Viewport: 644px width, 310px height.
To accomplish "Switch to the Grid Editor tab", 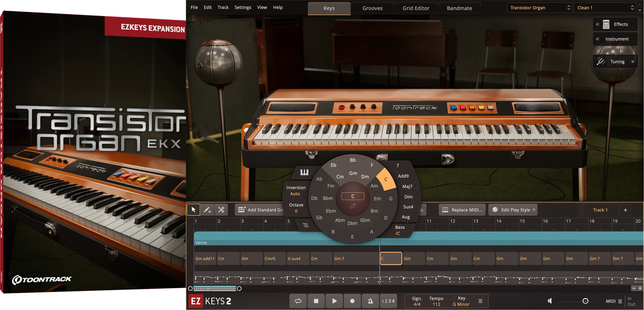I will 416,8.
